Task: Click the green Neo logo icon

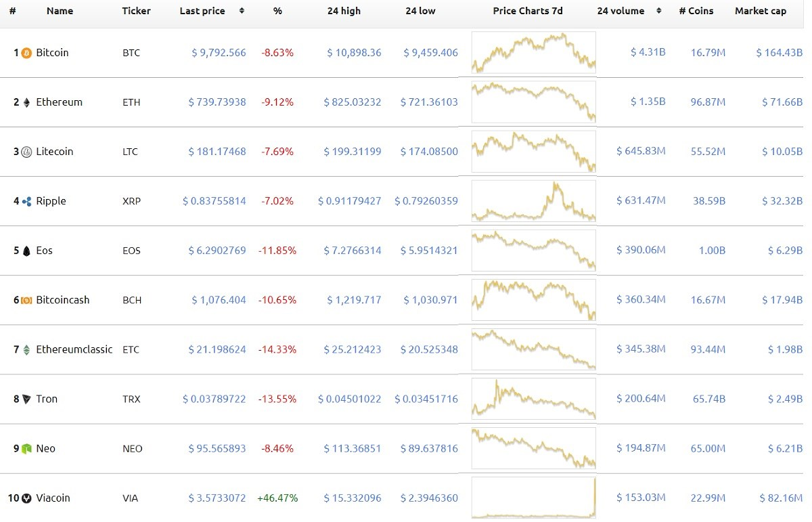Action: 27,448
